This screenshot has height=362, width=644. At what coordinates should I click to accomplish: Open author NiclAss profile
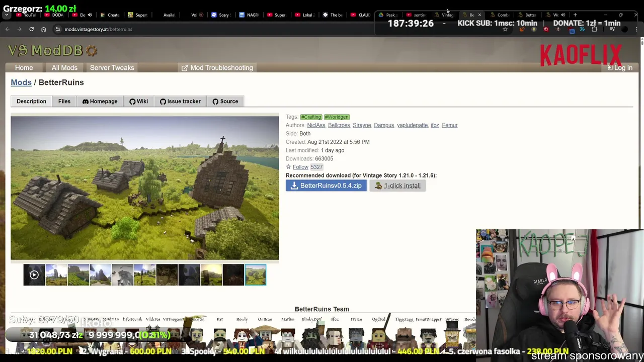point(316,125)
